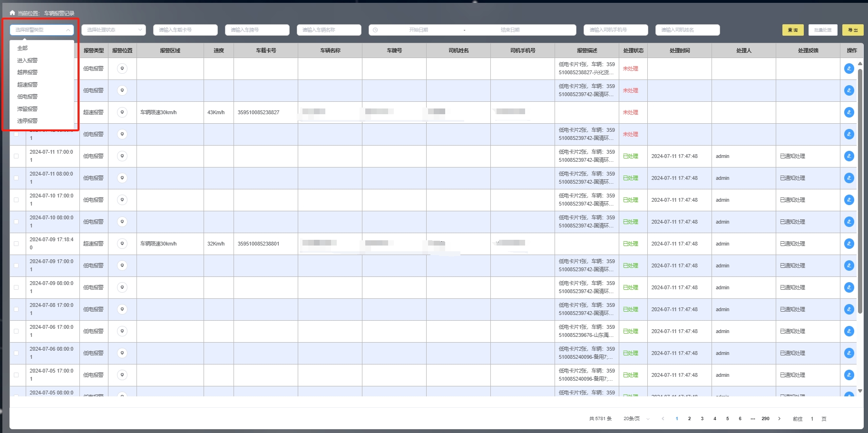The height and width of the screenshot is (433, 868).
Task: Open edit action for the 32Km/h row
Action: coord(849,244)
